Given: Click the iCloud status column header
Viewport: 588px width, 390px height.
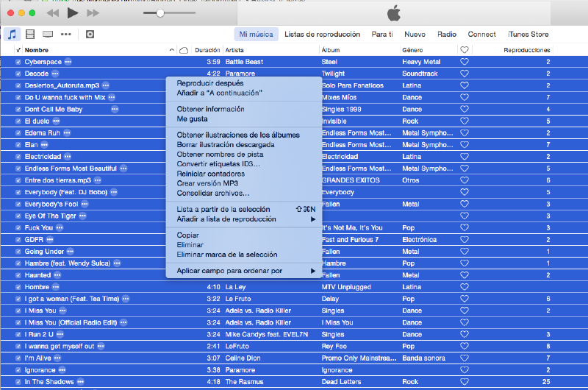Looking at the screenshot, I should [184, 50].
